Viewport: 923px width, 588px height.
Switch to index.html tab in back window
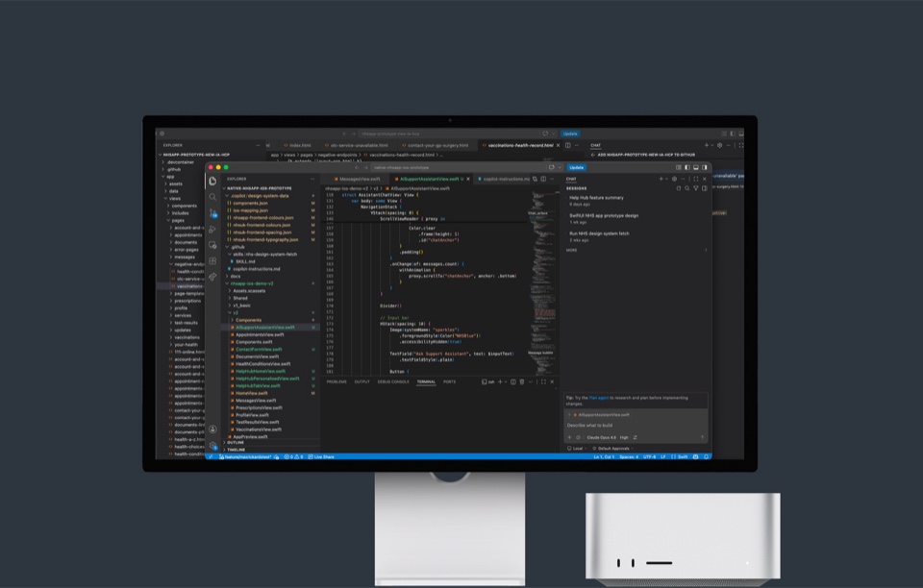(x=297, y=145)
